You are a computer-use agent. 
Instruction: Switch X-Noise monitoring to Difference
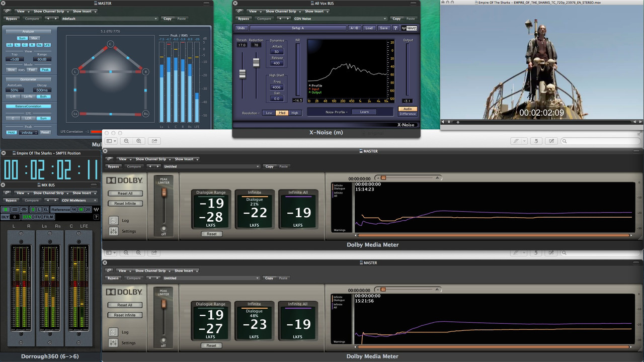(408, 114)
